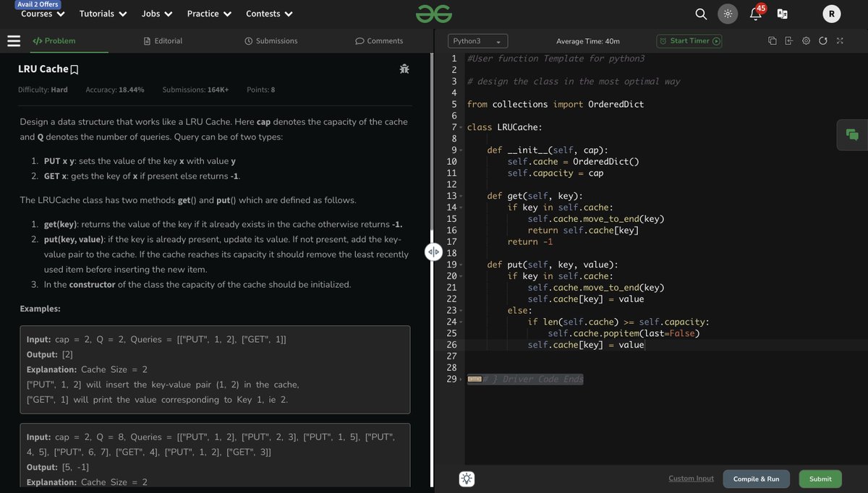Click the LRU Cache title
868x493 pixels.
43,69
